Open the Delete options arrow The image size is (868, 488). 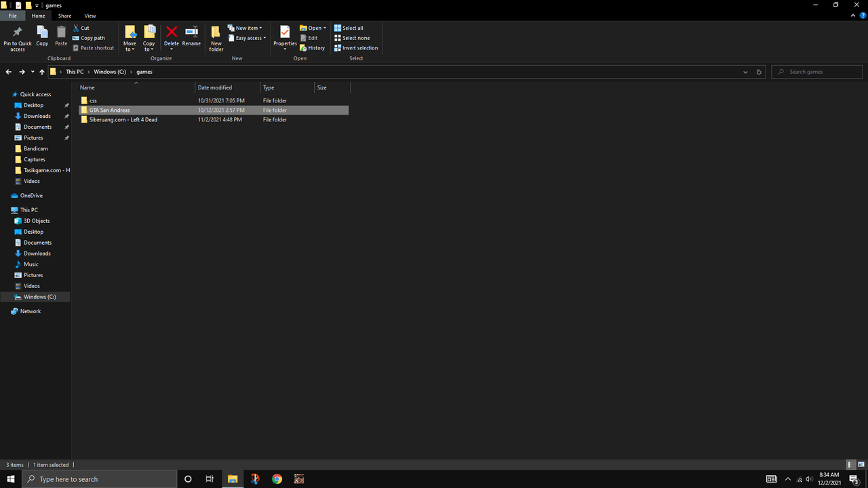(172, 49)
